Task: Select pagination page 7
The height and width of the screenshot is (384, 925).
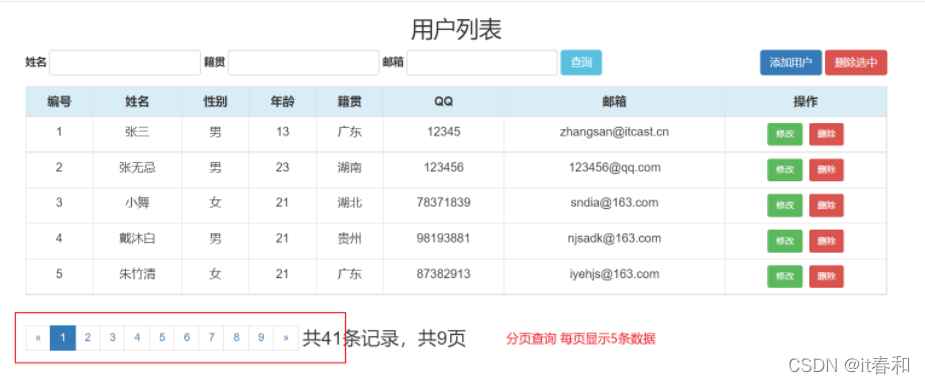Action: point(212,338)
